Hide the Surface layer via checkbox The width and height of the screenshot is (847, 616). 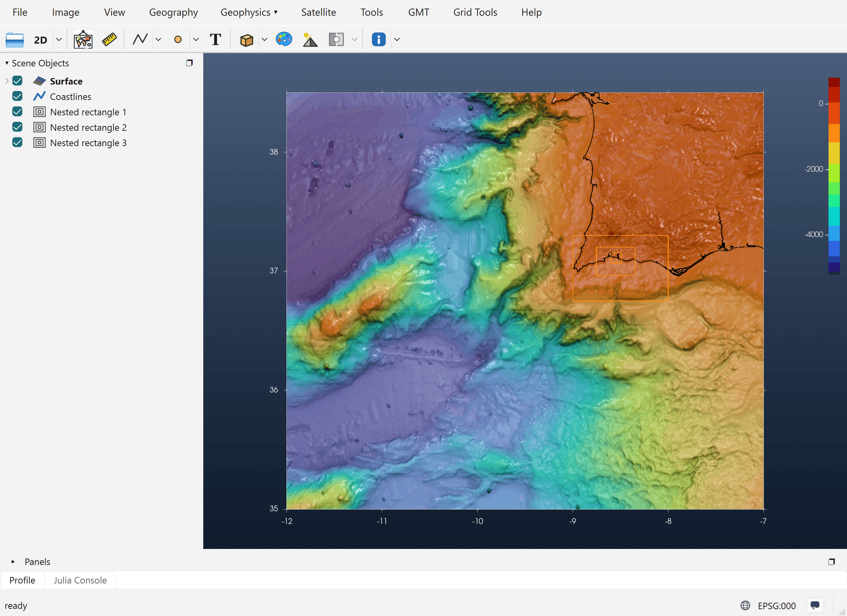coord(17,81)
